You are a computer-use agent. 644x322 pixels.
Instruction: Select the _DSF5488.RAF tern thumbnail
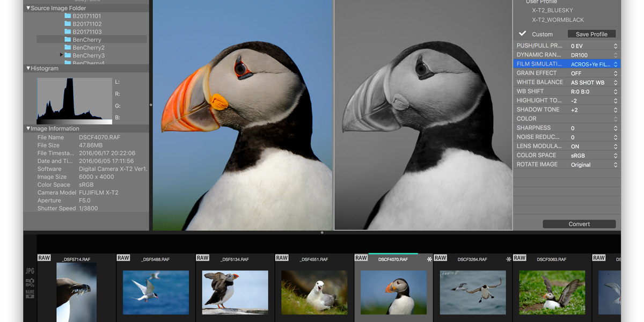pyautogui.click(x=156, y=292)
